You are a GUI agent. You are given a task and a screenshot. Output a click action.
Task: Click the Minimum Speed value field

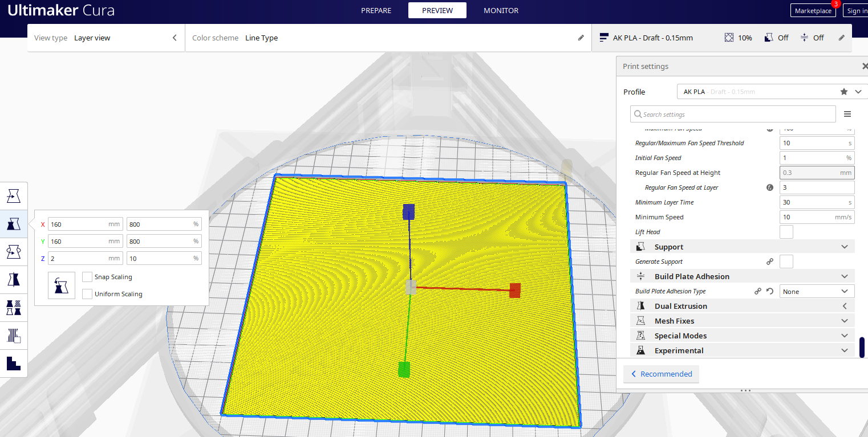point(817,217)
